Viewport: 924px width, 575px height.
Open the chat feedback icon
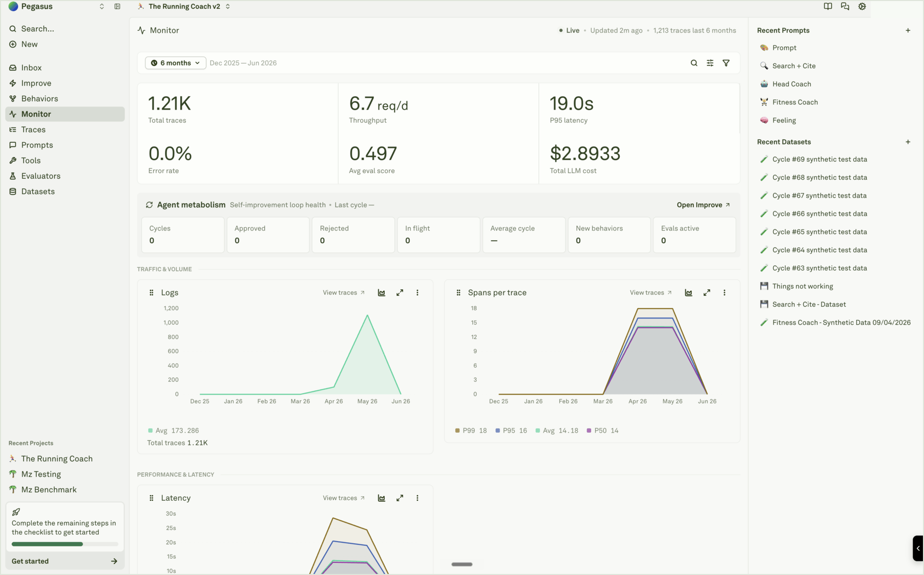(x=845, y=7)
